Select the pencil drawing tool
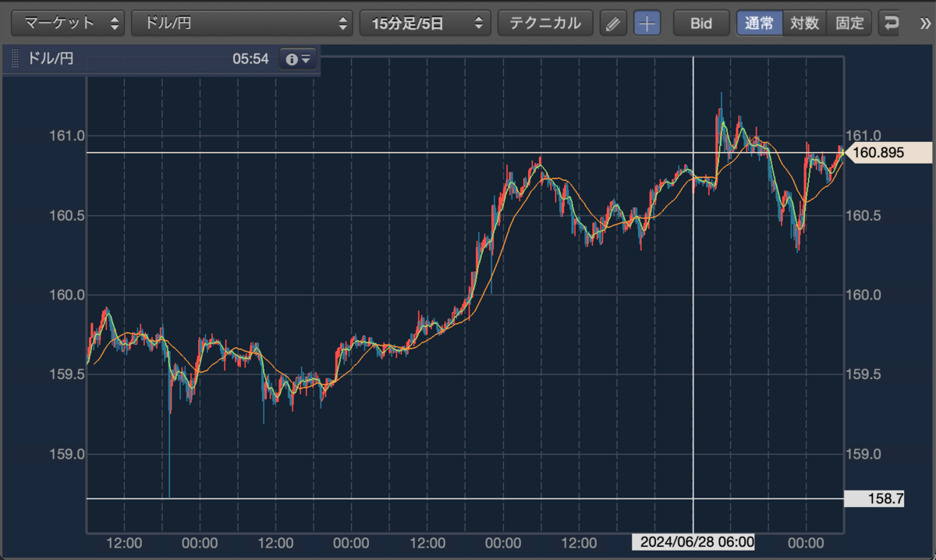936x560 pixels. tap(613, 23)
